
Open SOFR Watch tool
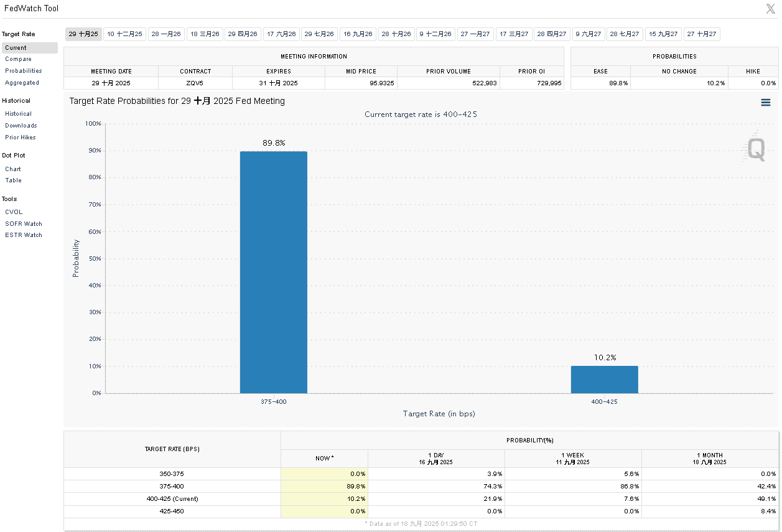[24, 224]
